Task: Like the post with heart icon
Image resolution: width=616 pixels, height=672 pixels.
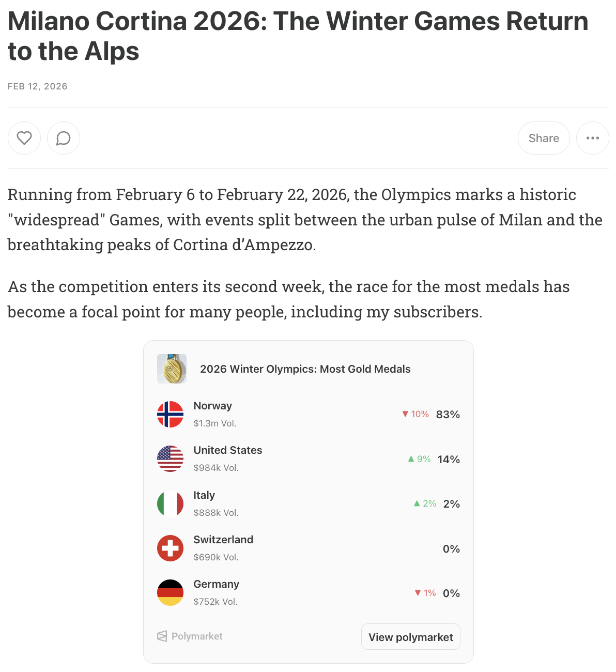Action: 24,138
